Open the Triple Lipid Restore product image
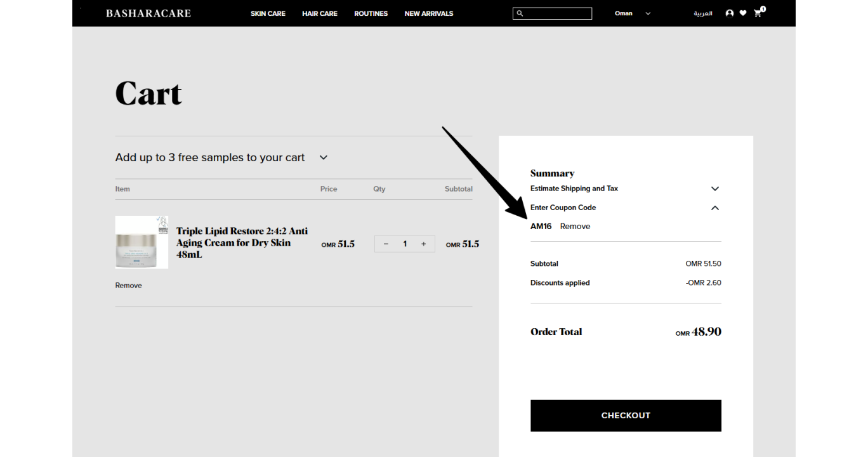 141,242
